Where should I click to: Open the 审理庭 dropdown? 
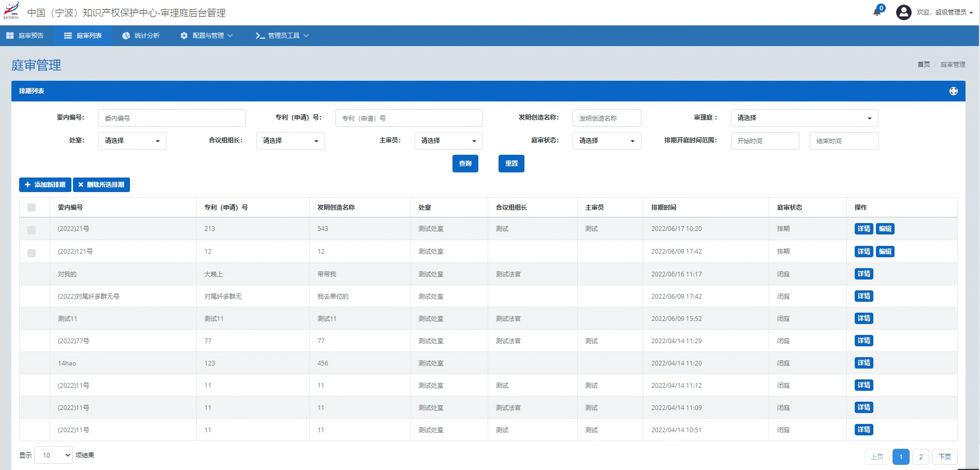[804, 118]
